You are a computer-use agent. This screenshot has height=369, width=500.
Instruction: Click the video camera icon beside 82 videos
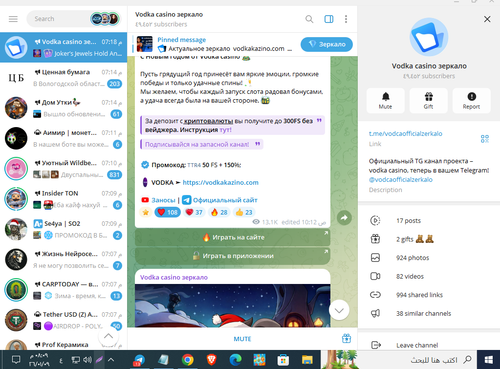375,276
